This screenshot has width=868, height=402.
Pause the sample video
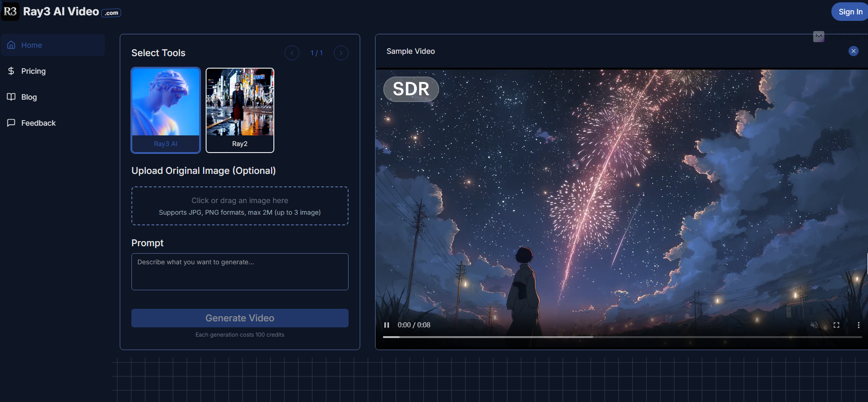(387, 325)
